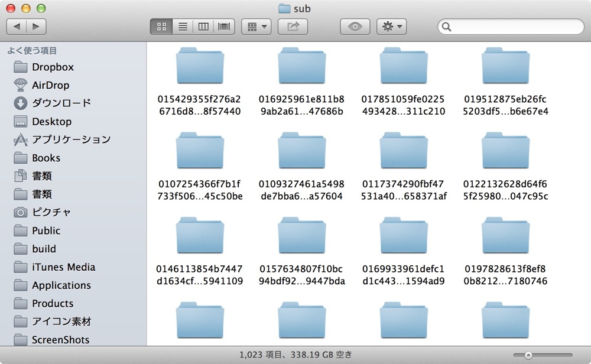Click the folder name 017851059fe0225 493428…311c210

coord(403,105)
